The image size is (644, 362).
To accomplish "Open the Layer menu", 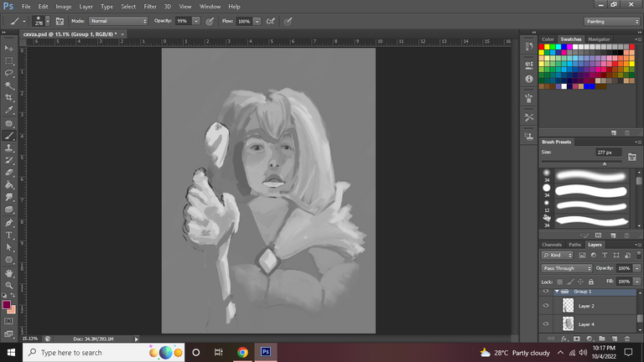I will [x=86, y=7].
